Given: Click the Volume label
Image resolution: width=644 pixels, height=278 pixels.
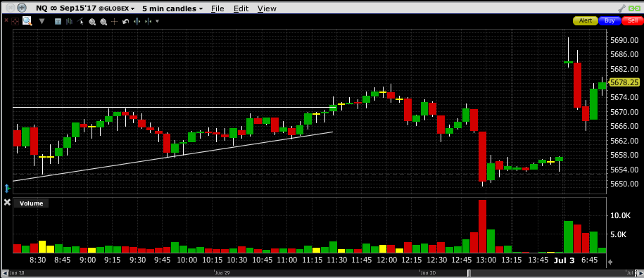Looking at the screenshot, I should 31,203.
